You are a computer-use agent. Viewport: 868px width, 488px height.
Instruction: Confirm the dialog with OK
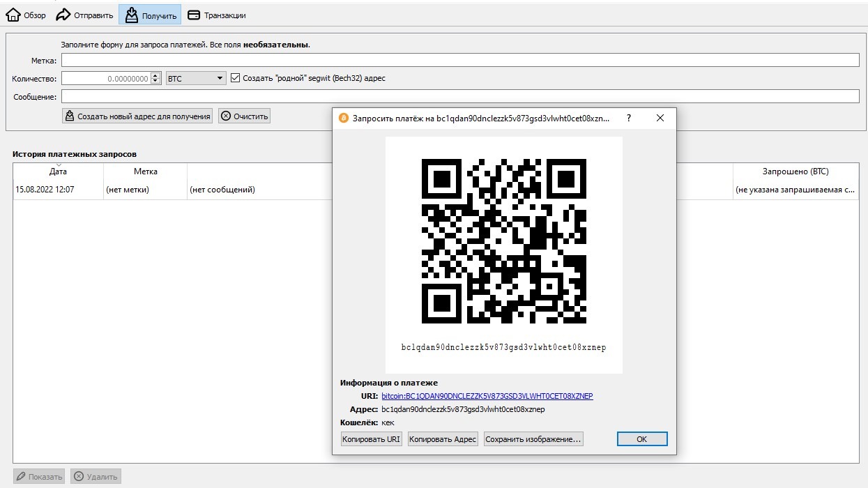[x=642, y=439]
